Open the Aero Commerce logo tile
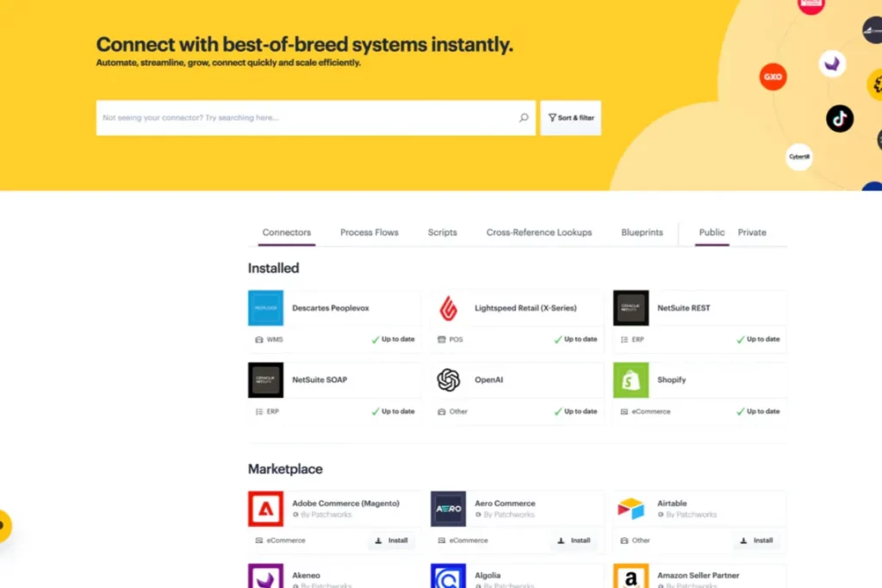This screenshot has width=882, height=588. (448, 509)
